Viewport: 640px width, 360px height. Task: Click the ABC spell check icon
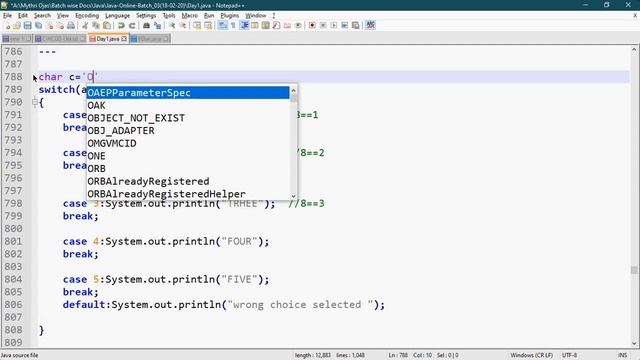coord(370,25)
